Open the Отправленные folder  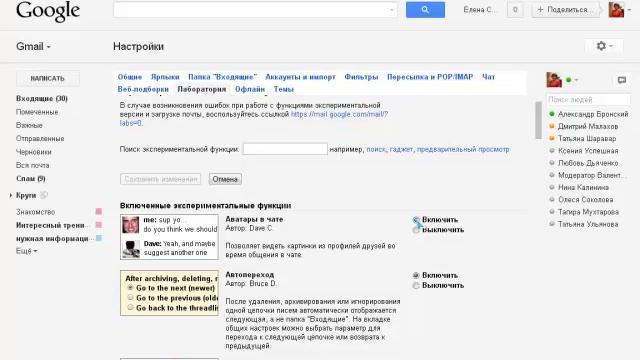40,138
